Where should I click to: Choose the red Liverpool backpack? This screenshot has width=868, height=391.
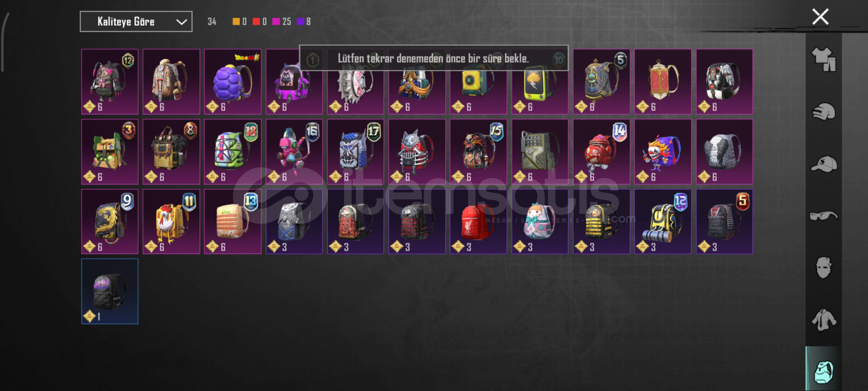pos(478,222)
